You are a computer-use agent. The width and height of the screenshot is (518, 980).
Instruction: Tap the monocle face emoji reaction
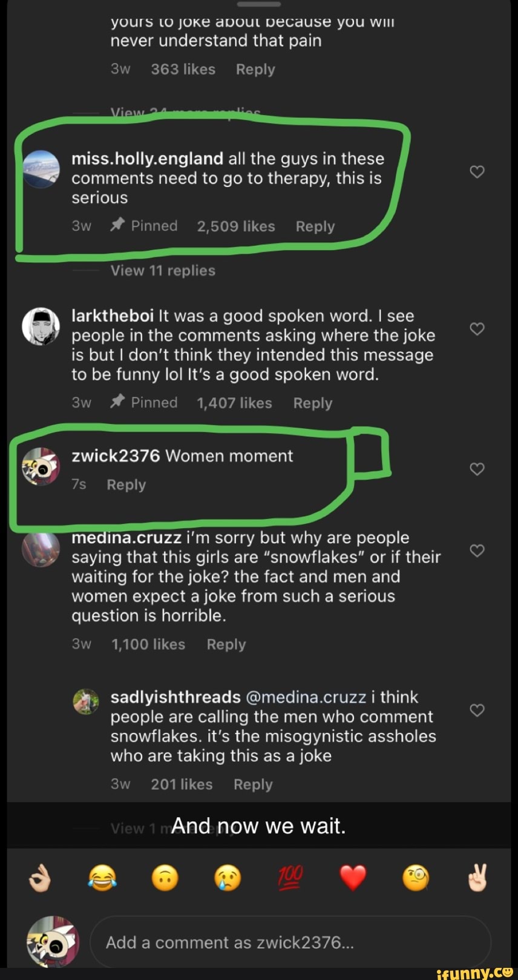(416, 878)
